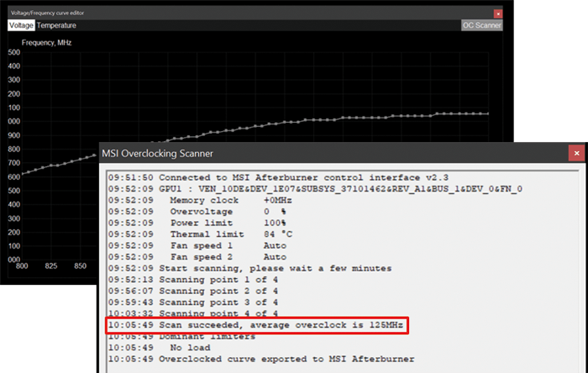Click the 850 voltage axis label
The height and width of the screenshot is (373, 588).
81,266
